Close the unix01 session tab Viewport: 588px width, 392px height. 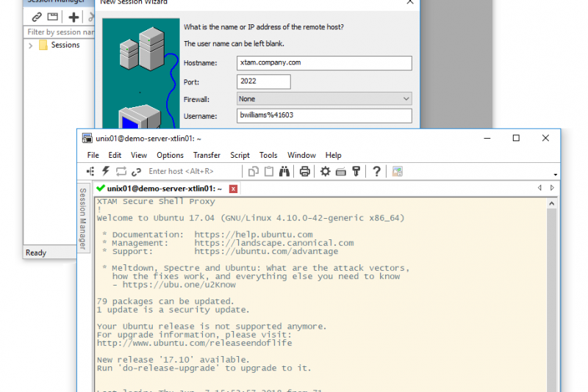[233, 189]
